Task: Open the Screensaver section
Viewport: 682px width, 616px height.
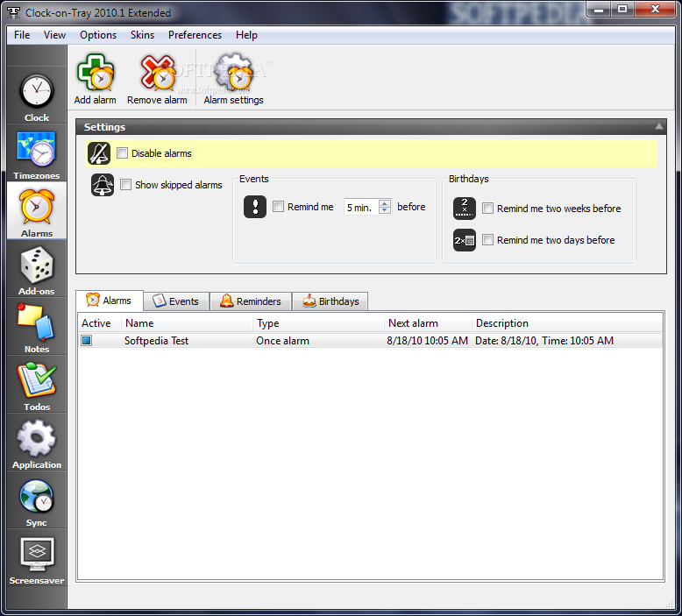Action: click(x=37, y=560)
